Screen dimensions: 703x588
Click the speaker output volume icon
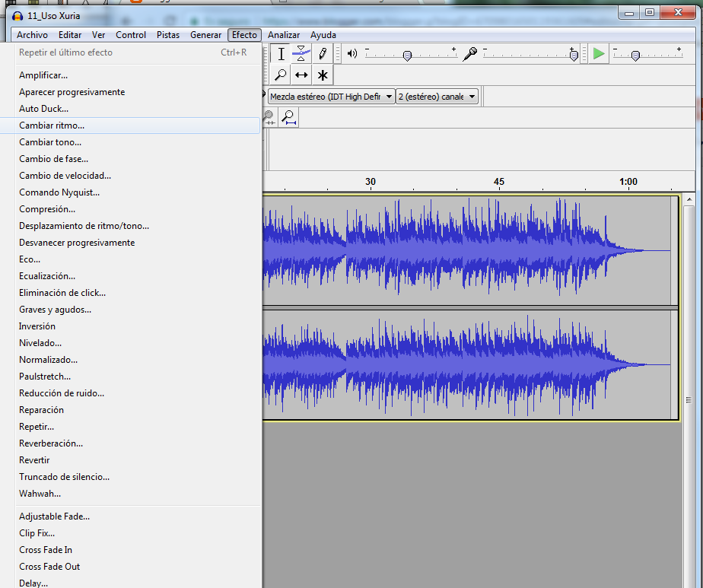click(x=351, y=53)
